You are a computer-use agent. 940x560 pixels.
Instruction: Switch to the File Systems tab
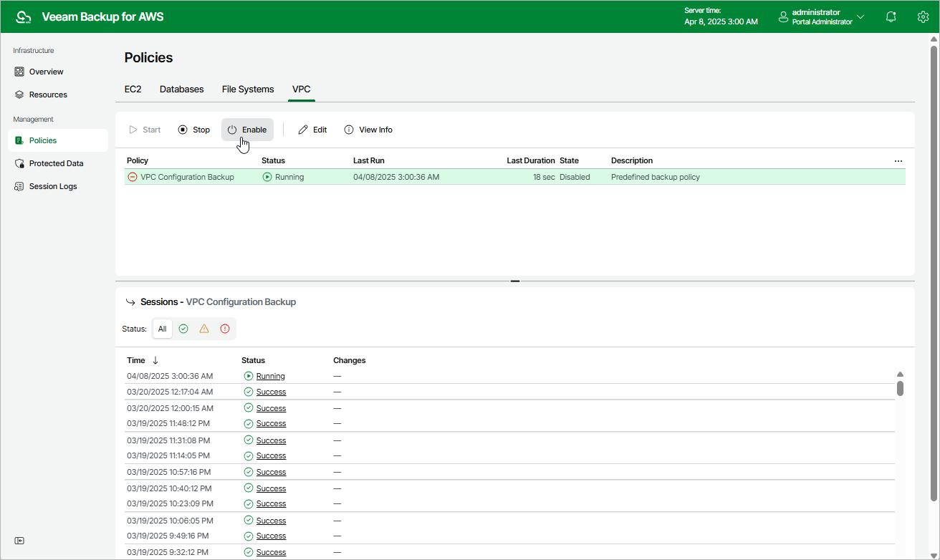(248, 90)
